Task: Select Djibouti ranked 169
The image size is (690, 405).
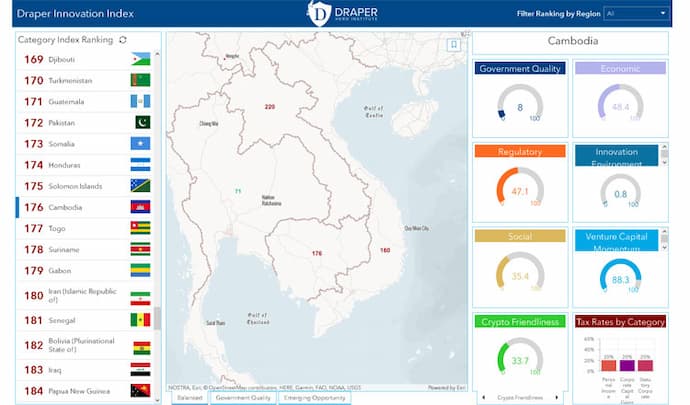Action: (x=85, y=59)
